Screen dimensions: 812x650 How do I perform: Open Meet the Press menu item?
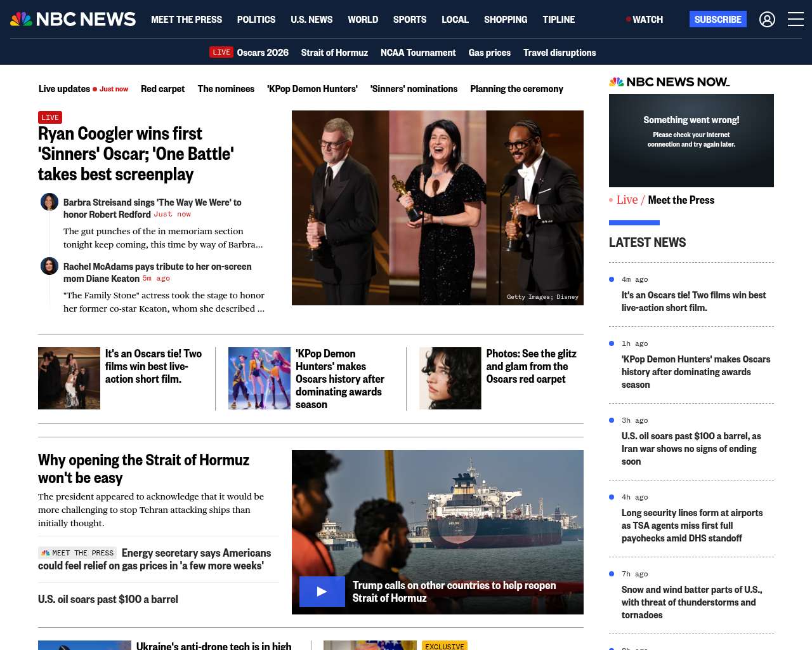[x=187, y=20]
